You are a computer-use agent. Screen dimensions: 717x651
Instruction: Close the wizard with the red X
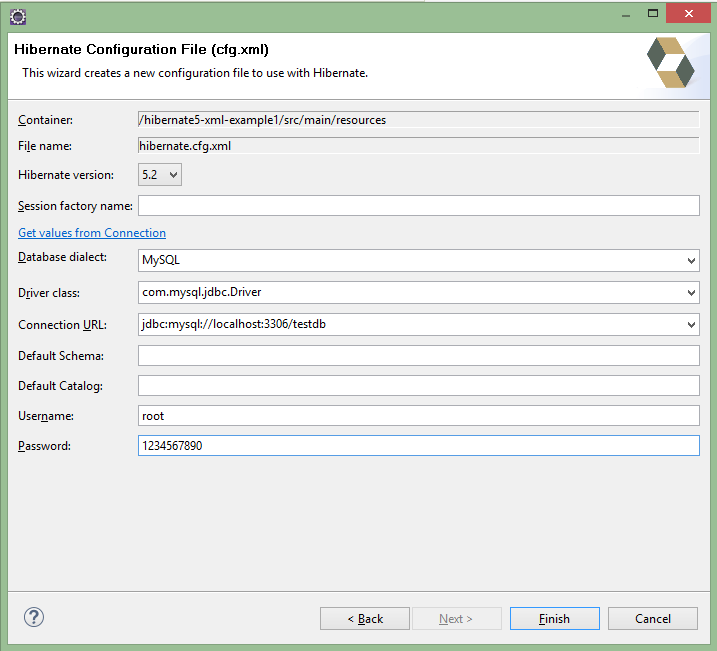tap(689, 13)
